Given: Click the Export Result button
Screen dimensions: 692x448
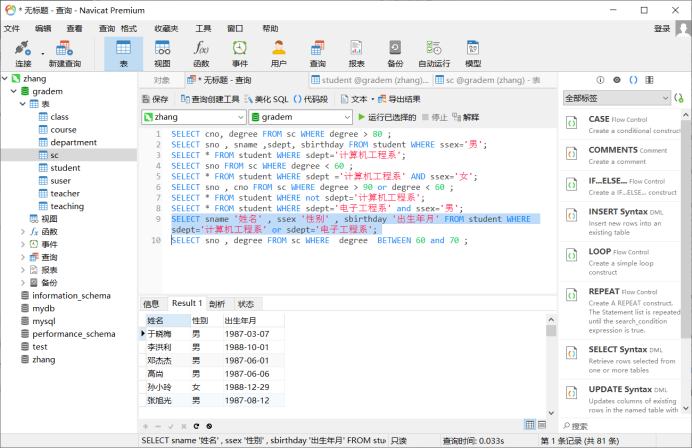Looking at the screenshot, I should click(399, 99).
